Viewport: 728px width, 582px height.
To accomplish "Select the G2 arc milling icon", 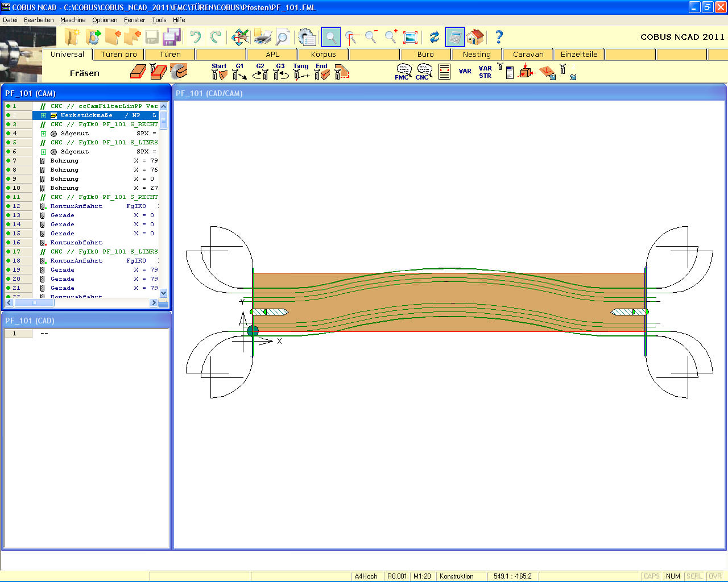I will 260,72.
